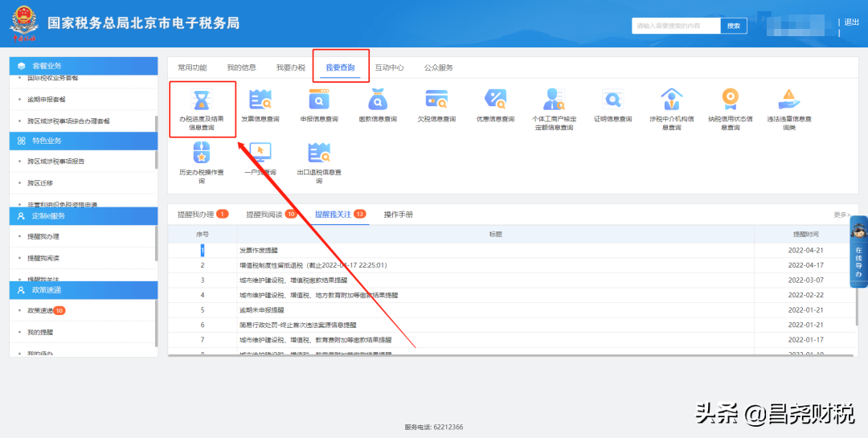Switch to the 互动中心 tab
Image resolution: width=868 pixels, height=438 pixels.
tap(389, 68)
